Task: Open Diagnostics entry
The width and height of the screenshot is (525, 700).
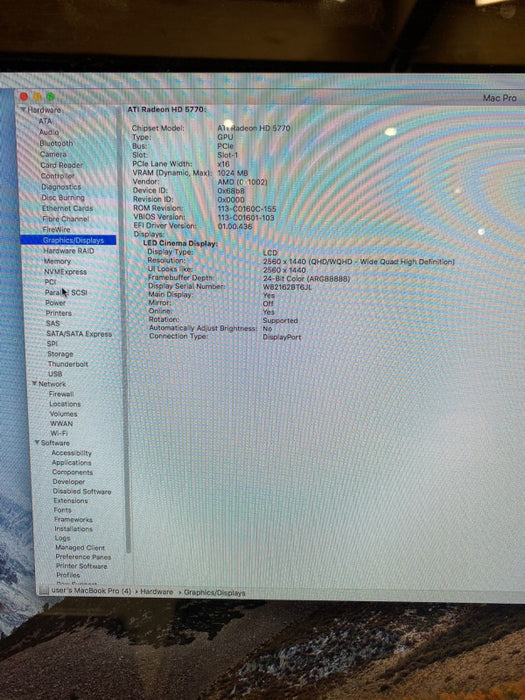Action: coord(61,187)
